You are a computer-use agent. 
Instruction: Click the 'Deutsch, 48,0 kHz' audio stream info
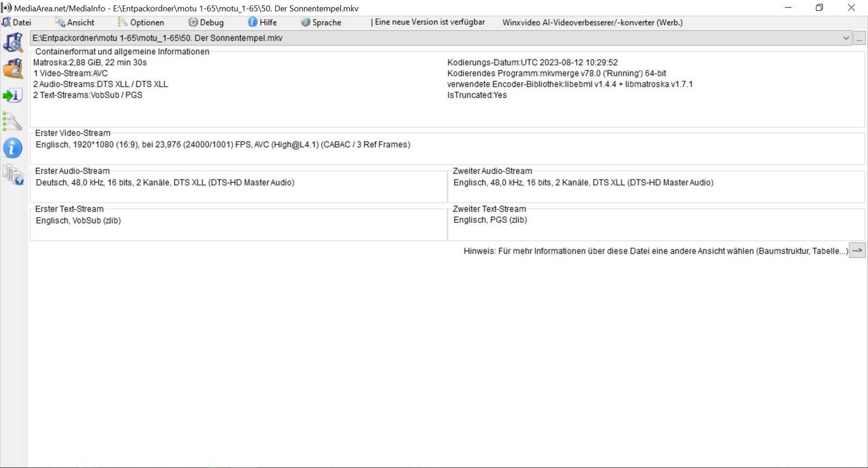[165, 182]
